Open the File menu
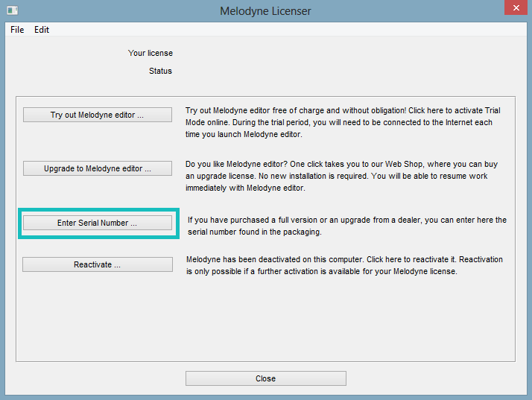 17,30
